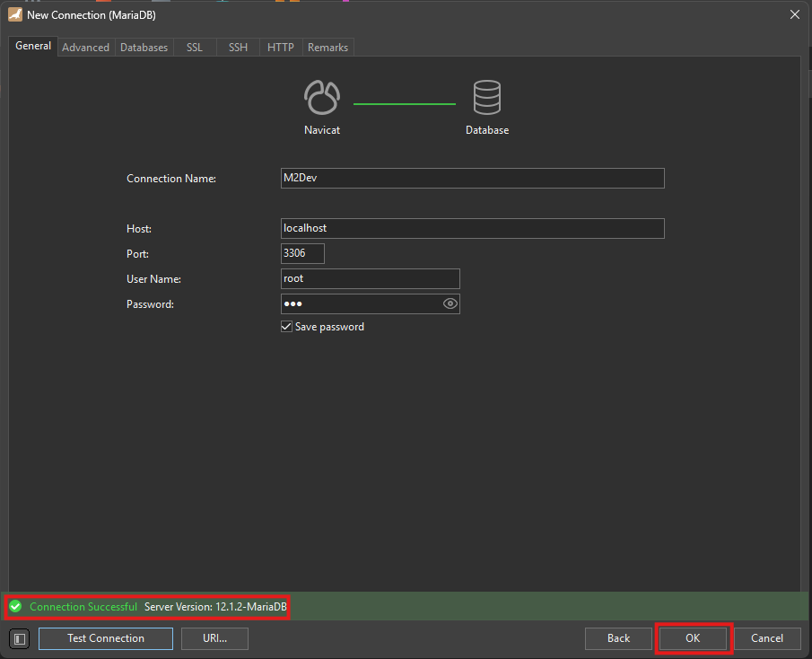Go to the SSH tab
Screen dimensions: 812x659
238,48
